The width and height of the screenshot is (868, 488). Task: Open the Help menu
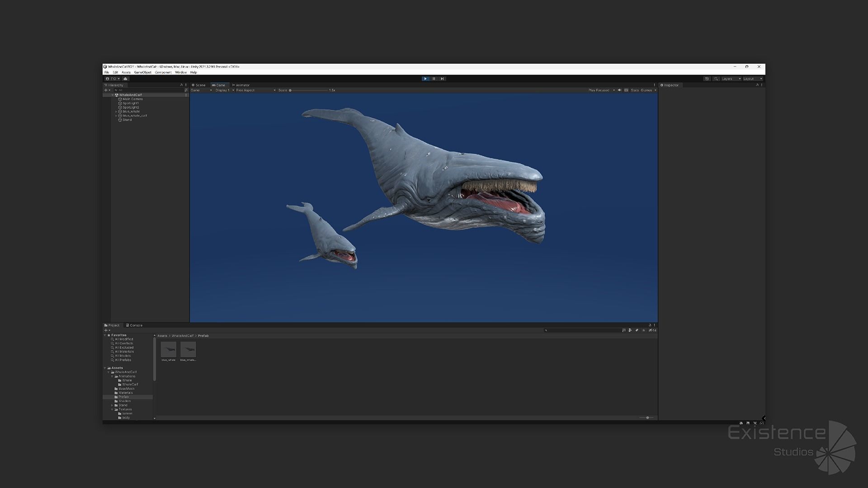click(x=193, y=72)
